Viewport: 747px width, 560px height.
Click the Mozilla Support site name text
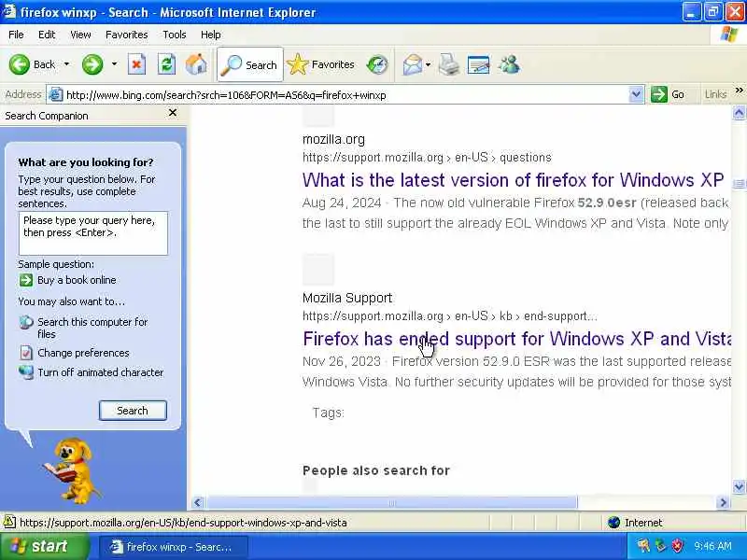[x=347, y=298]
